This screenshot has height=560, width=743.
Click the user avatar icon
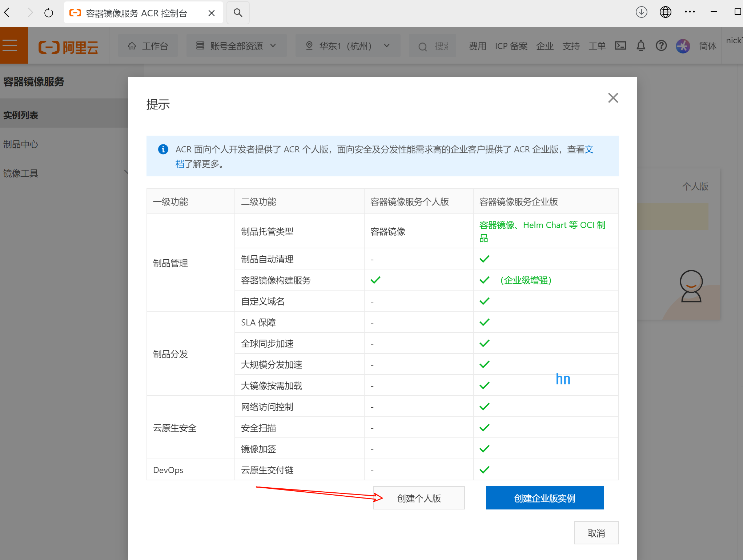coord(683,46)
